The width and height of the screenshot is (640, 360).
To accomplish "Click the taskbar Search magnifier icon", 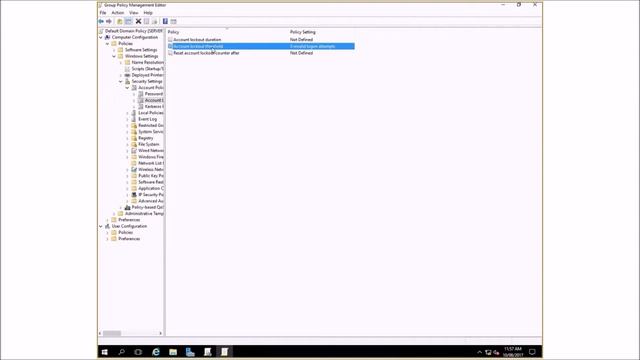I will point(121,352).
